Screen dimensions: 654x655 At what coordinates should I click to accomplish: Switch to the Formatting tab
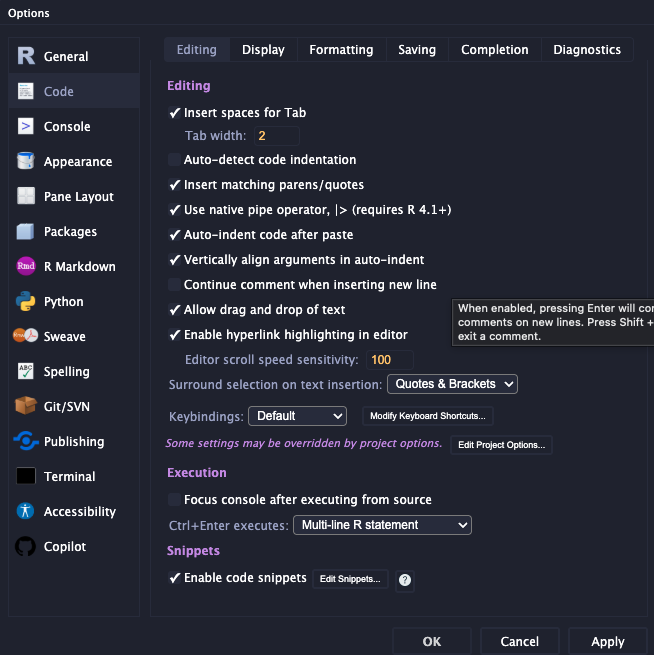tap(341, 50)
